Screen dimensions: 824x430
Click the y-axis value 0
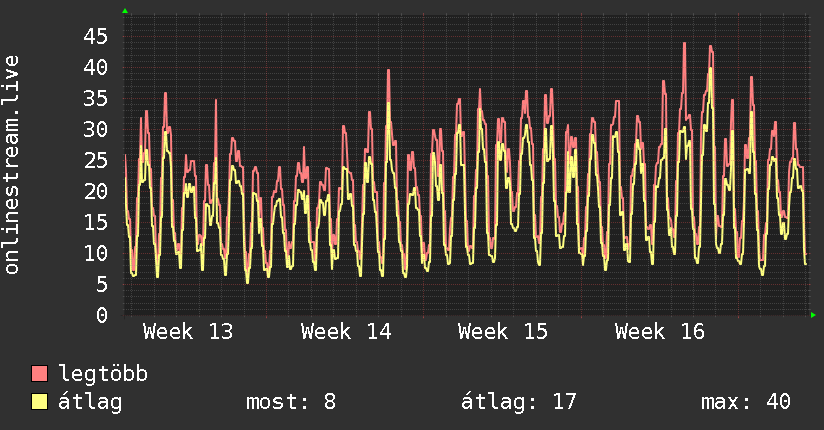[x=102, y=315]
